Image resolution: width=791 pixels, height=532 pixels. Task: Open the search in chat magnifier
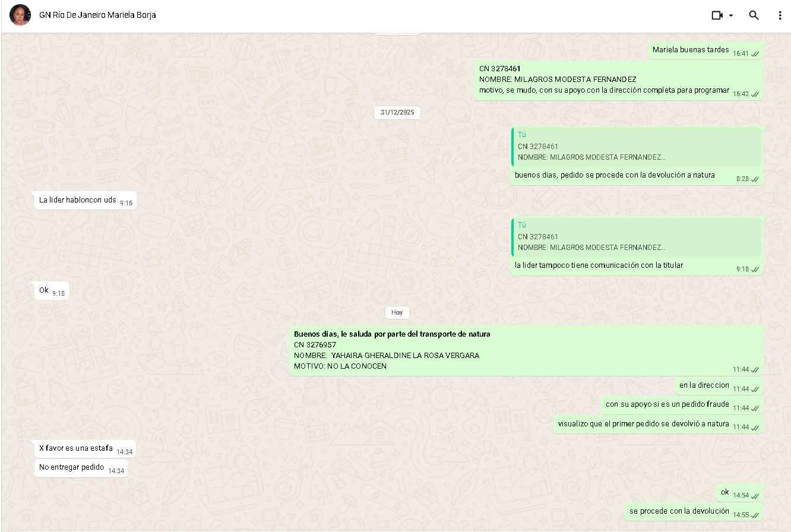[754, 15]
